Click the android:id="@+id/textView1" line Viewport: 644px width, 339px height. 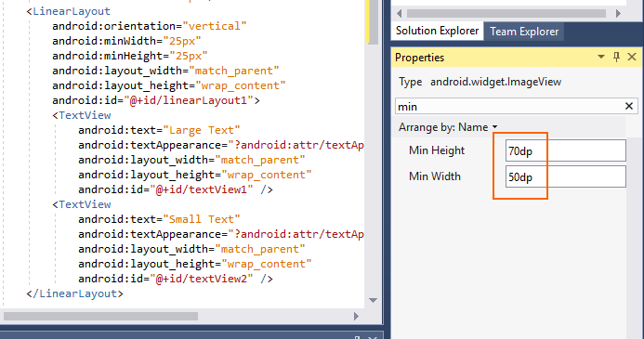click(x=176, y=189)
